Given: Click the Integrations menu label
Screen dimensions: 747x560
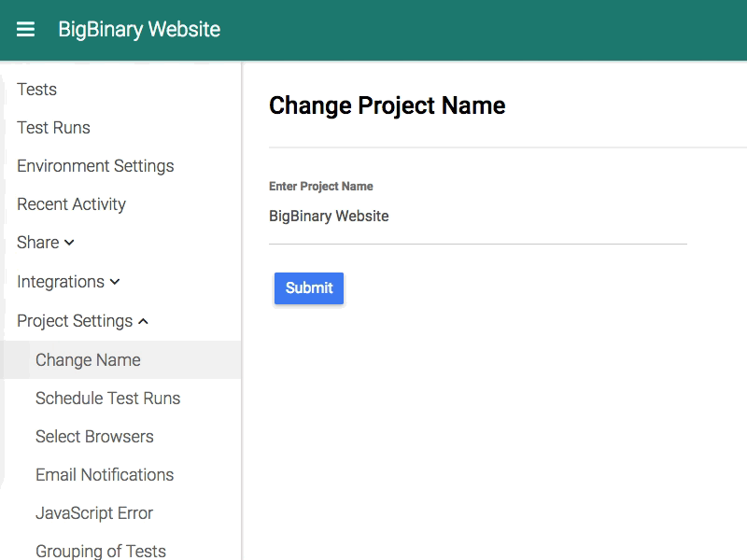Looking at the screenshot, I should point(61,282).
